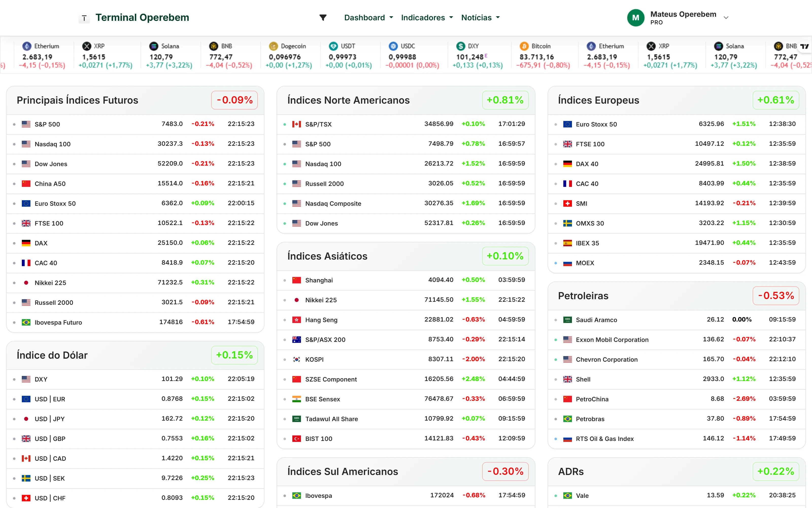Click the KOSPI change -2.00%
This screenshot has height=508, width=812.
473,359
